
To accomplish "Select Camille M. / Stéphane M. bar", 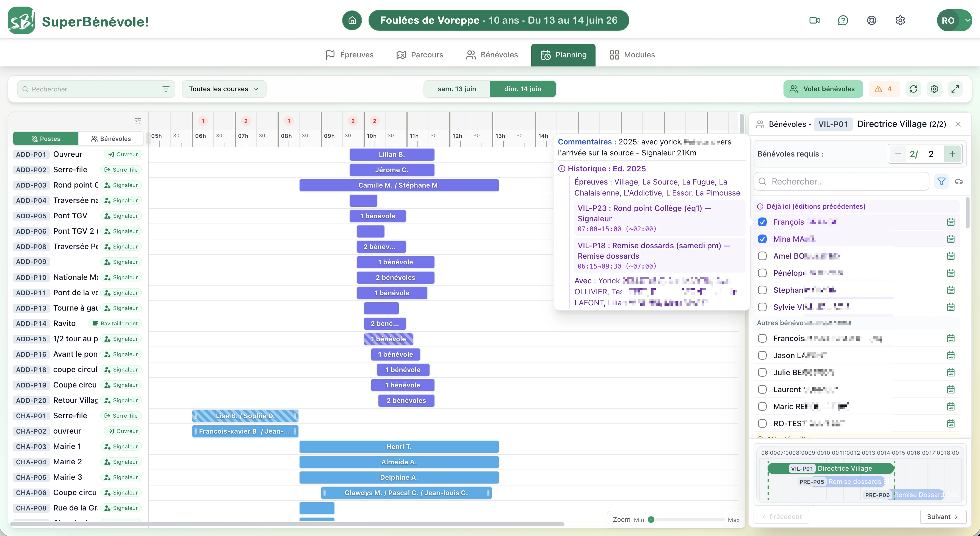I will (399, 185).
